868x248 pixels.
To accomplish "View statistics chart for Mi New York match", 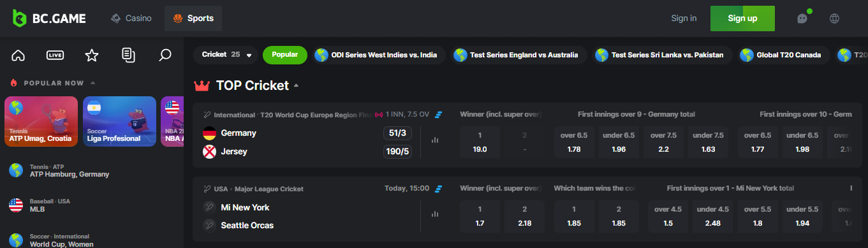I will click(x=435, y=214).
